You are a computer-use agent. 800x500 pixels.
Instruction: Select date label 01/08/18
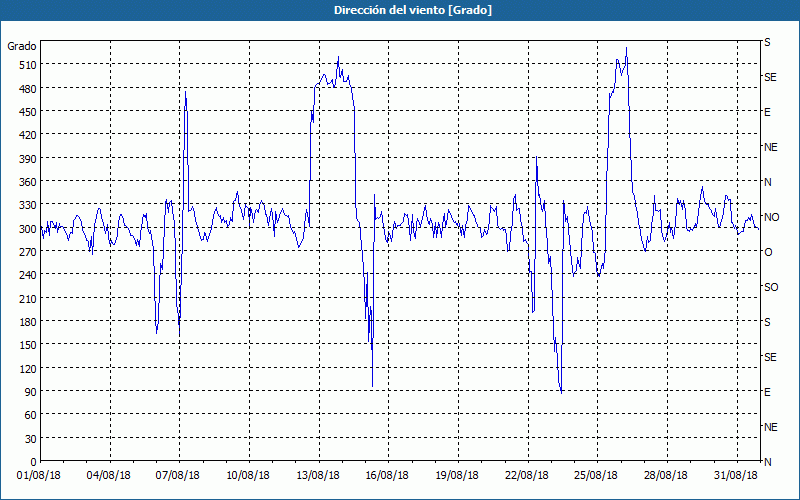[x=39, y=476]
